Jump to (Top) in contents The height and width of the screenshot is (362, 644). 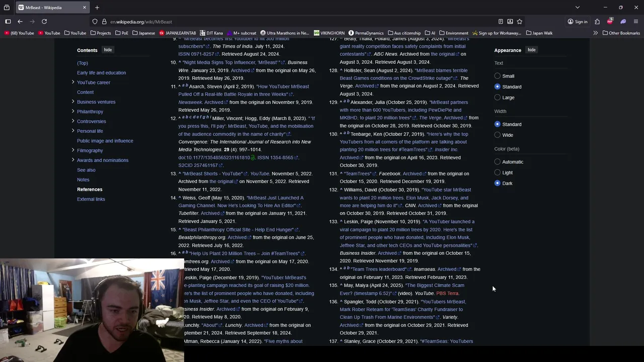(x=83, y=63)
